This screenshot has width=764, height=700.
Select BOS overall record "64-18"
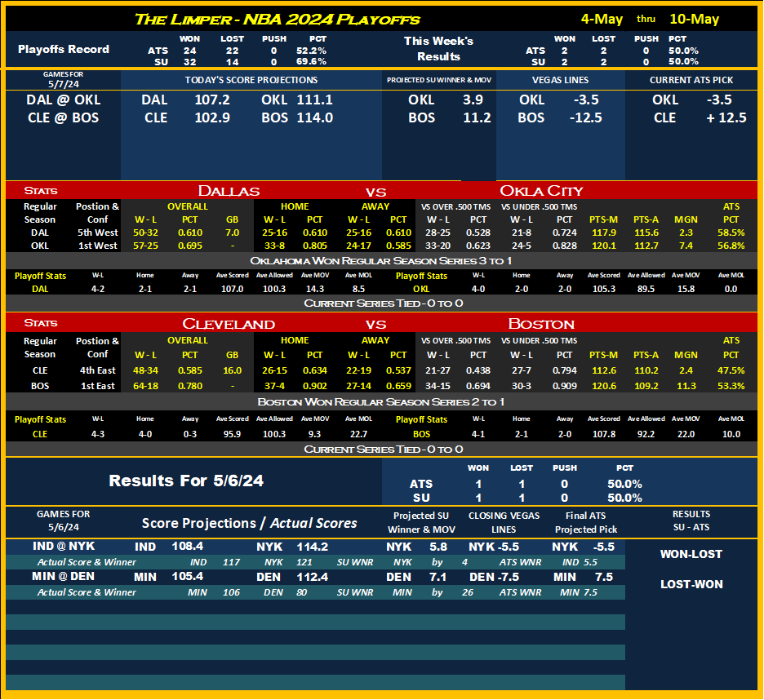[145, 386]
